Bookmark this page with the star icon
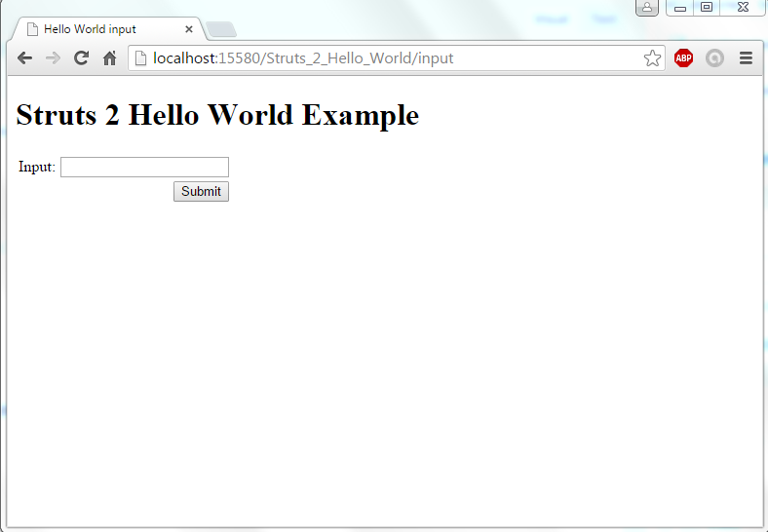Image resolution: width=768 pixels, height=532 pixels. [x=652, y=58]
